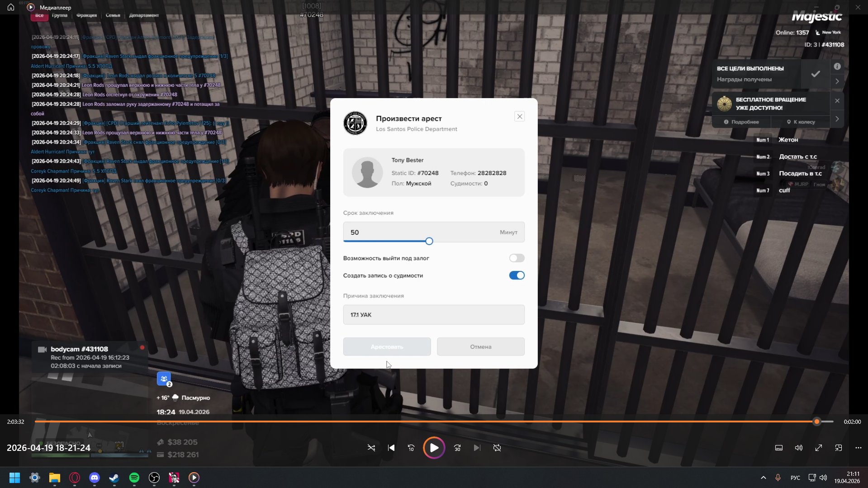Viewport: 868px width, 488px height.
Task: Show hidden system tray icons
Action: (x=764, y=478)
